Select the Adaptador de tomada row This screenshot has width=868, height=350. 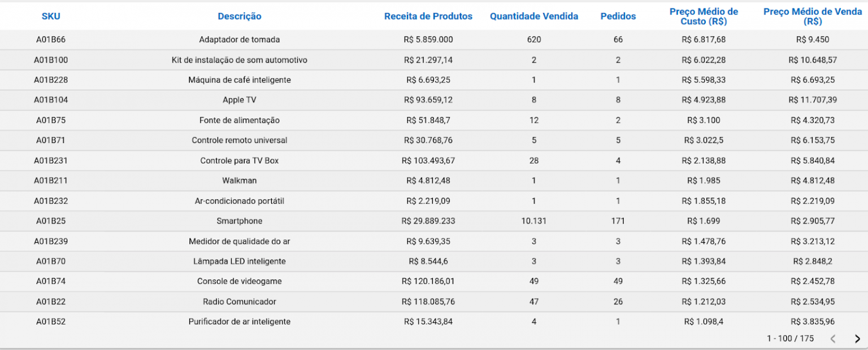click(240, 40)
